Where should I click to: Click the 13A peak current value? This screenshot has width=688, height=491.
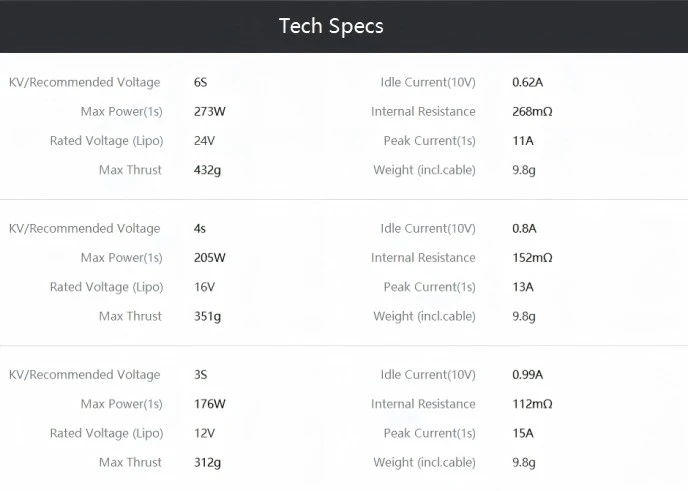(x=523, y=287)
